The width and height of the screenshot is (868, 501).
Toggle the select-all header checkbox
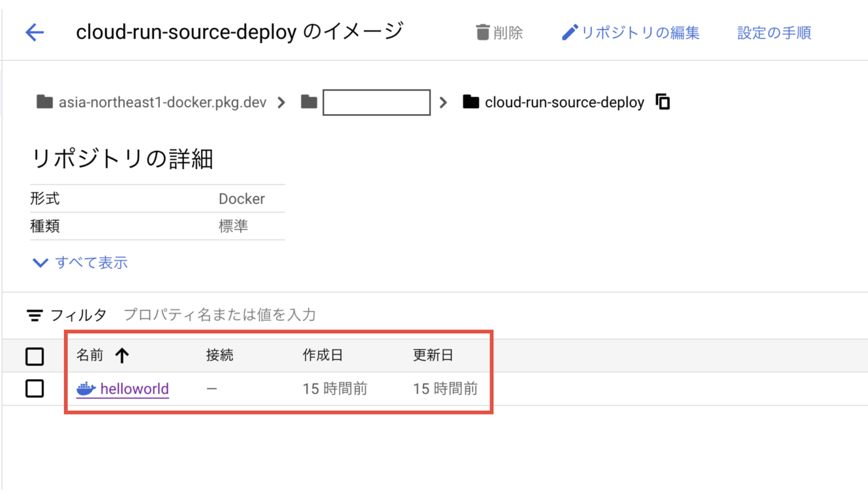click(34, 356)
